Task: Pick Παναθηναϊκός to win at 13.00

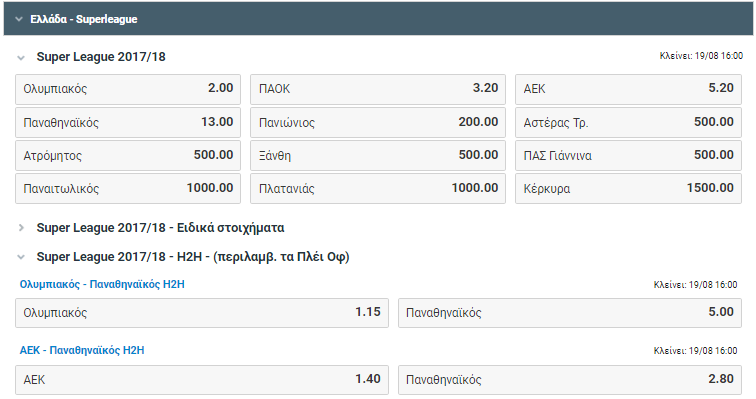Action: (128, 122)
